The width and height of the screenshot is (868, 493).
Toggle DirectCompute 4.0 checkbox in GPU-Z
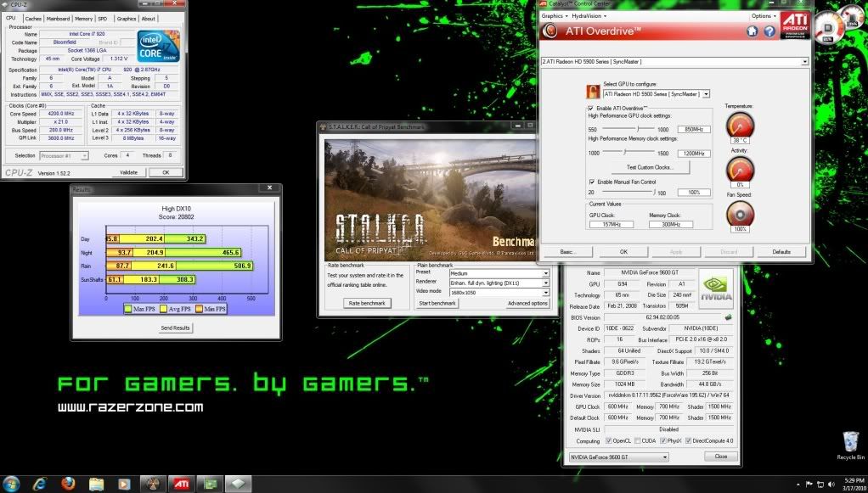click(x=688, y=441)
